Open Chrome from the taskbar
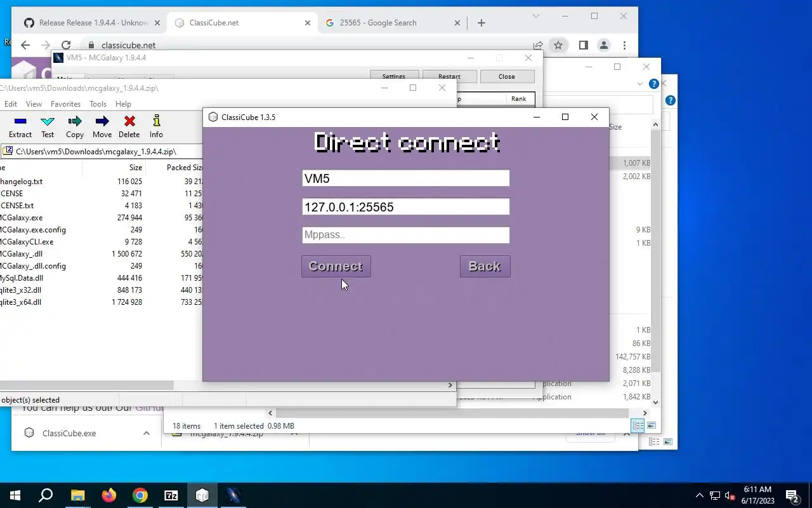This screenshot has height=508, width=812. point(140,495)
